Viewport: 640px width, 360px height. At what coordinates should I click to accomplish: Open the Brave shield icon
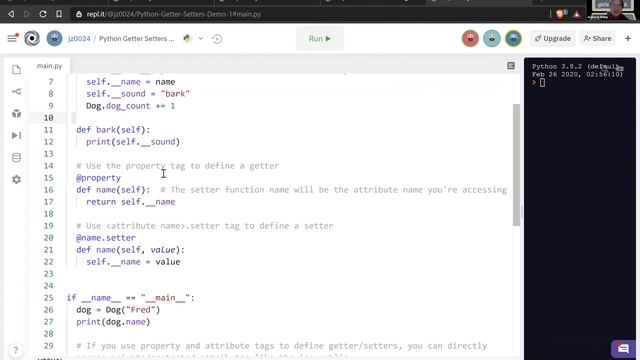point(561,14)
